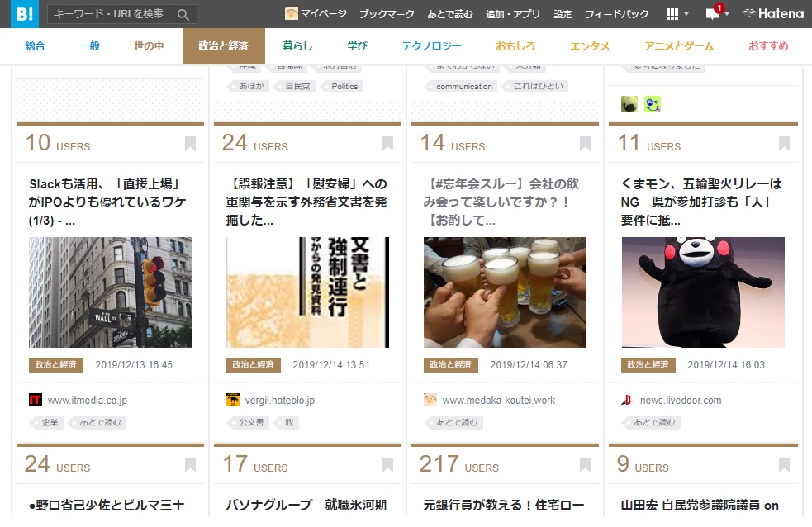Bookmark the 元銀行員が教える article flag

click(x=585, y=465)
